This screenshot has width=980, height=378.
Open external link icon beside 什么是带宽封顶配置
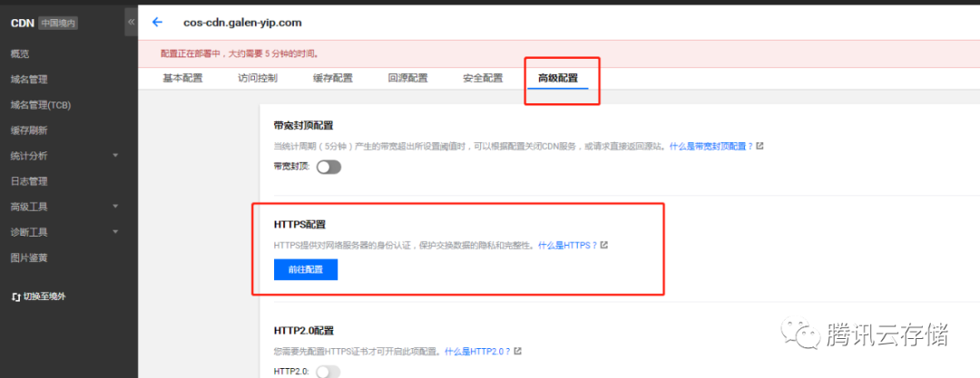(x=759, y=146)
